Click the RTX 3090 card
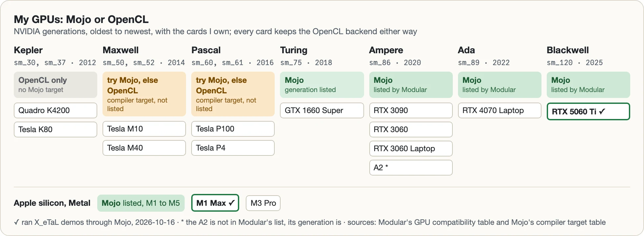 tap(411, 110)
